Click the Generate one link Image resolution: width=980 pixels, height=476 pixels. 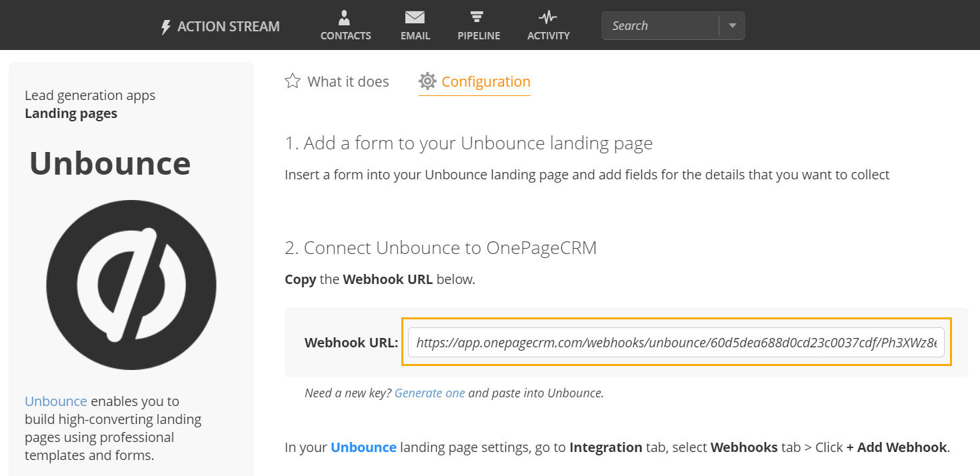430,393
